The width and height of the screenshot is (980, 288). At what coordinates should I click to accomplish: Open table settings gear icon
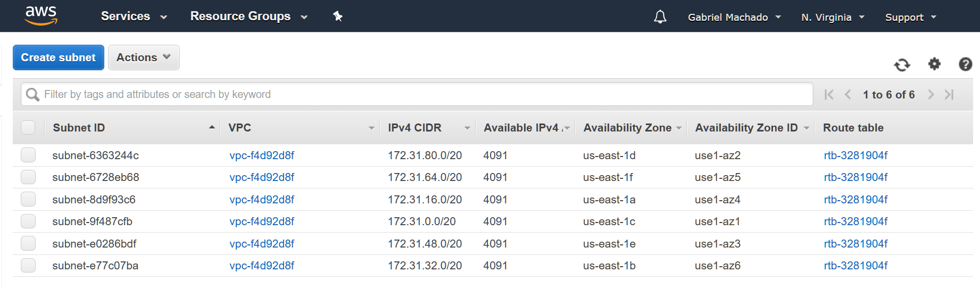click(x=934, y=64)
